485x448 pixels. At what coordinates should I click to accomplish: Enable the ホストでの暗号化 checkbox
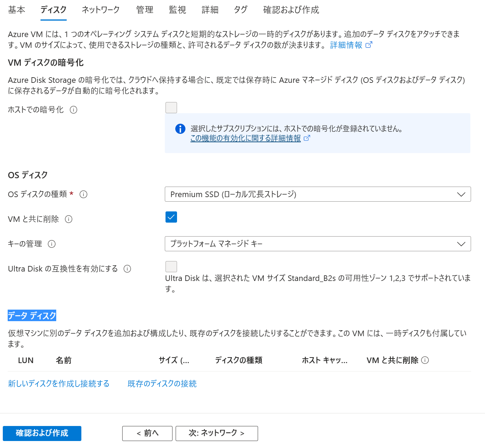(x=171, y=108)
